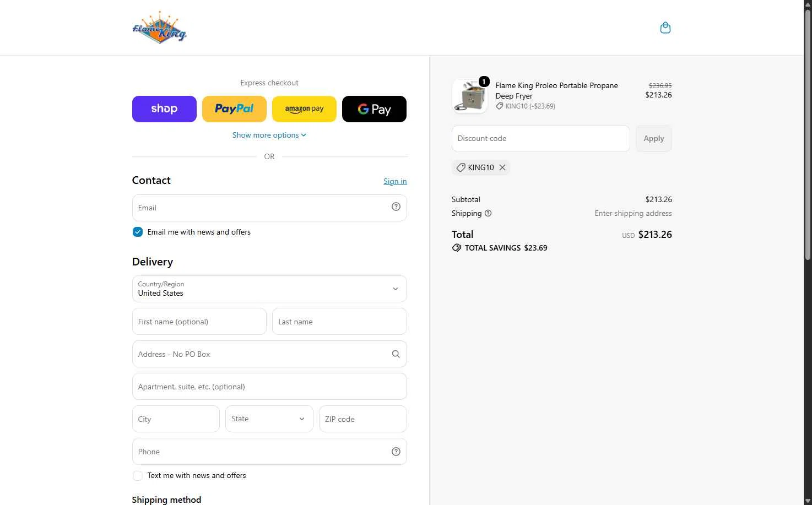Open the State dropdown
This screenshot has height=505, width=812.
click(269, 419)
